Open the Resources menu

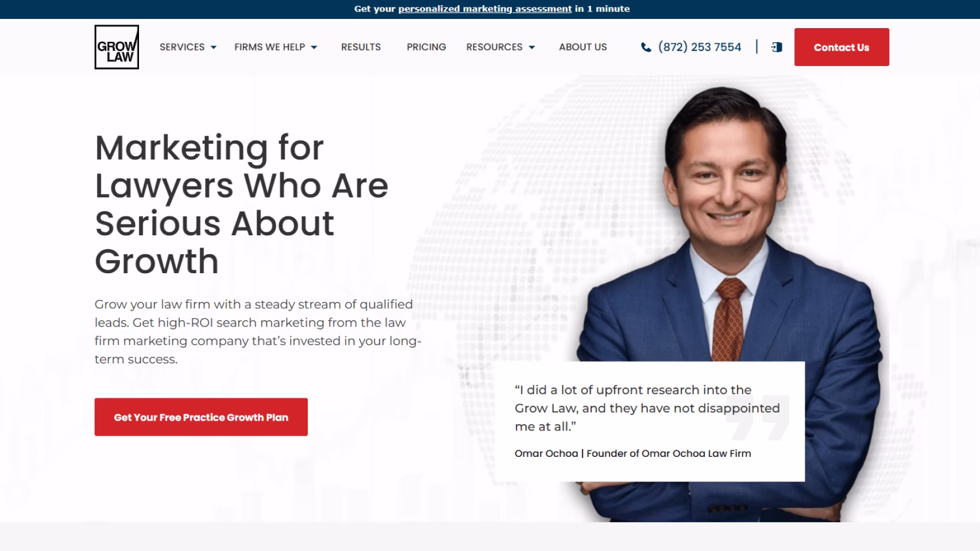pyautogui.click(x=494, y=47)
